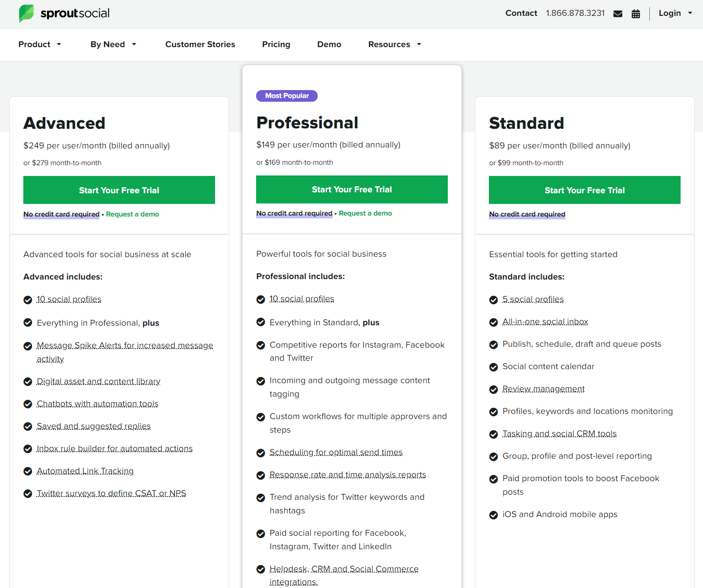This screenshot has height=588, width=703.
Task: Click 'No credit card required' under Professional
Action: 294,213
